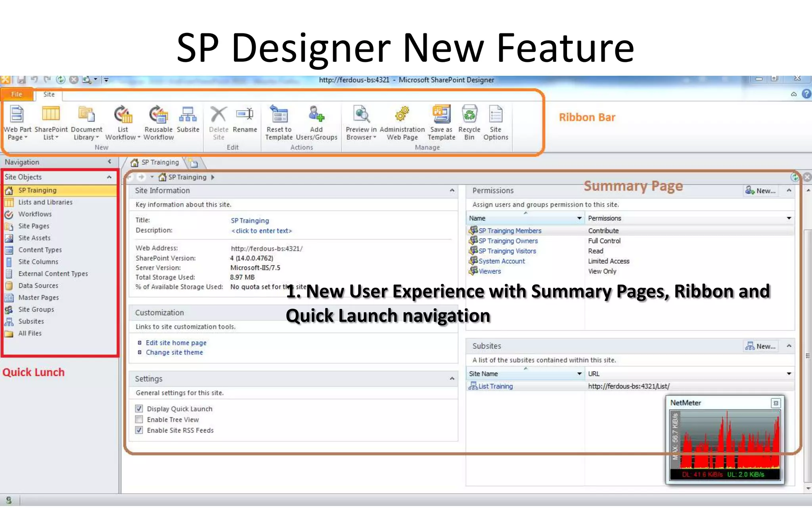This screenshot has width=812, height=508.
Task: Minimize the ribbon with the caret icon
Action: [794, 94]
